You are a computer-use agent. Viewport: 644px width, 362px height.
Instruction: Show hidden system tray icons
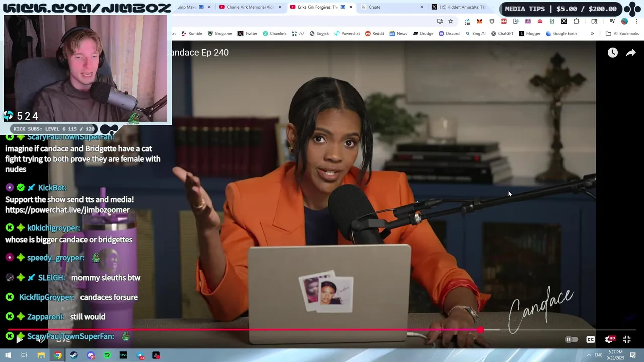pyautogui.click(x=588, y=355)
